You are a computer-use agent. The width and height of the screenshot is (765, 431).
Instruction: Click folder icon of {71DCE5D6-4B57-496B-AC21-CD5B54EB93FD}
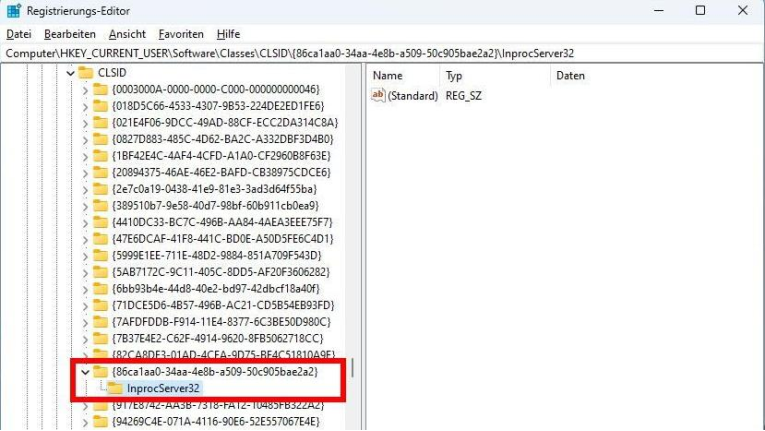pos(100,305)
